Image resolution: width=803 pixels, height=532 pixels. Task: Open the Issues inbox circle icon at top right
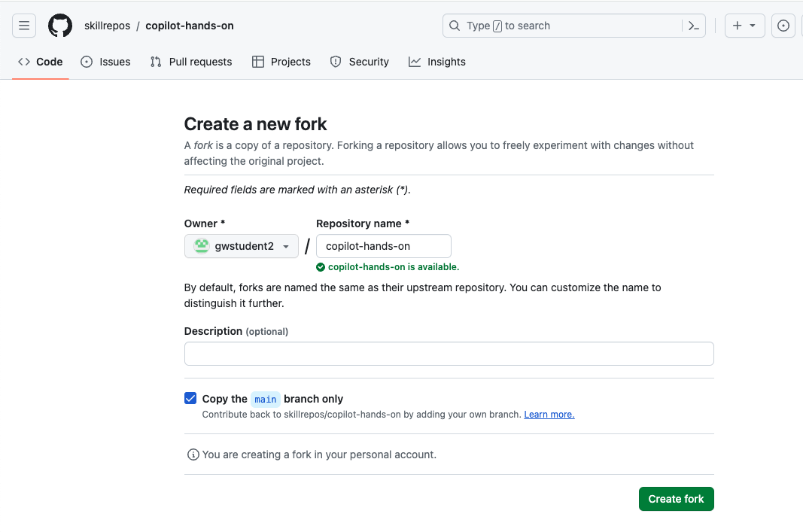pyautogui.click(x=783, y=26)
